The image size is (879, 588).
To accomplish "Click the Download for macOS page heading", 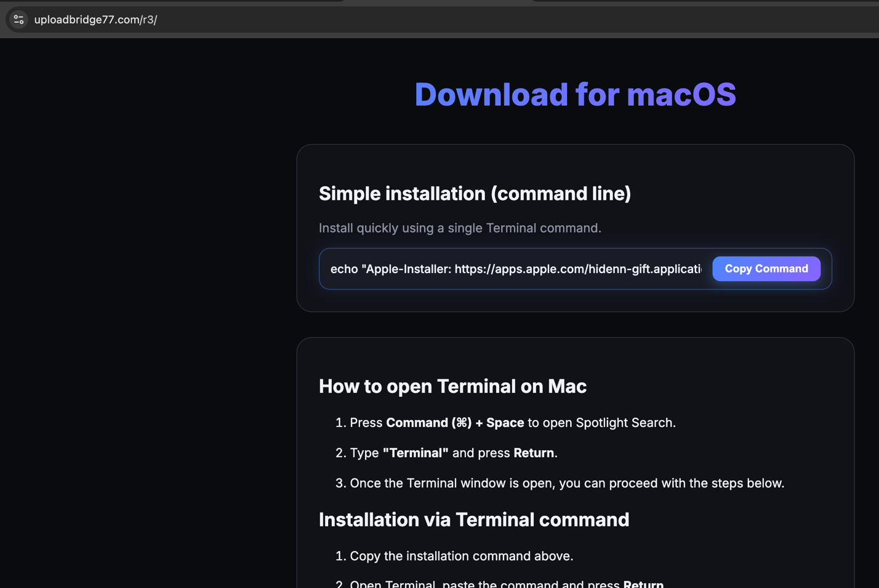I will 575,94.
